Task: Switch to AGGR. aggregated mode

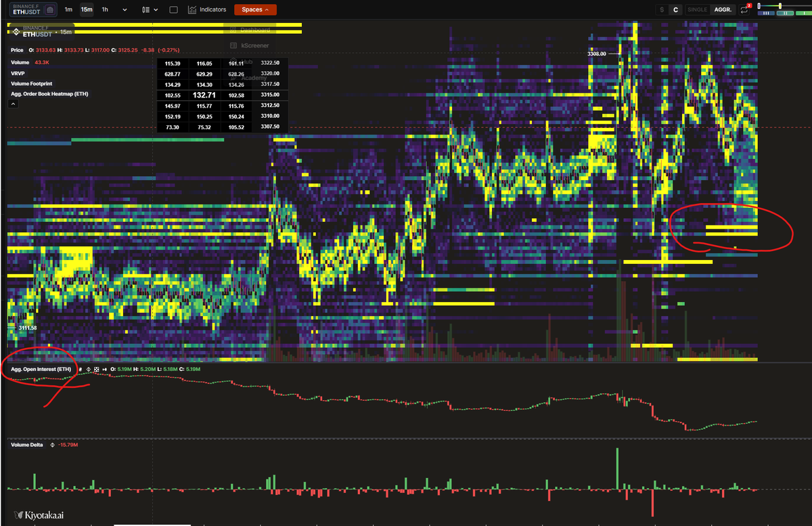Action: coord(723,9)
